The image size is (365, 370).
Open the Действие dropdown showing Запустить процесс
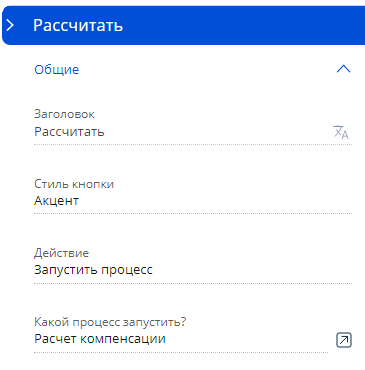[193, 270]
